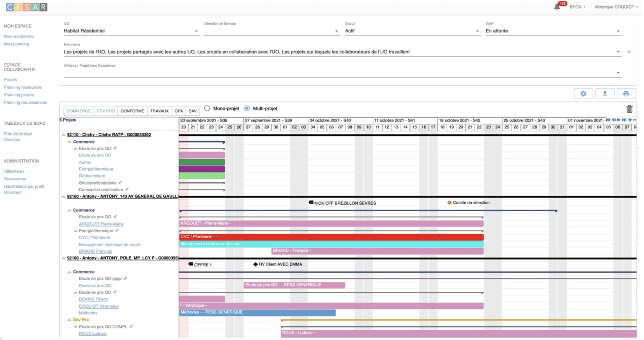Edit Clichy Etude de prix GO pencil

[x=115, y=148]
